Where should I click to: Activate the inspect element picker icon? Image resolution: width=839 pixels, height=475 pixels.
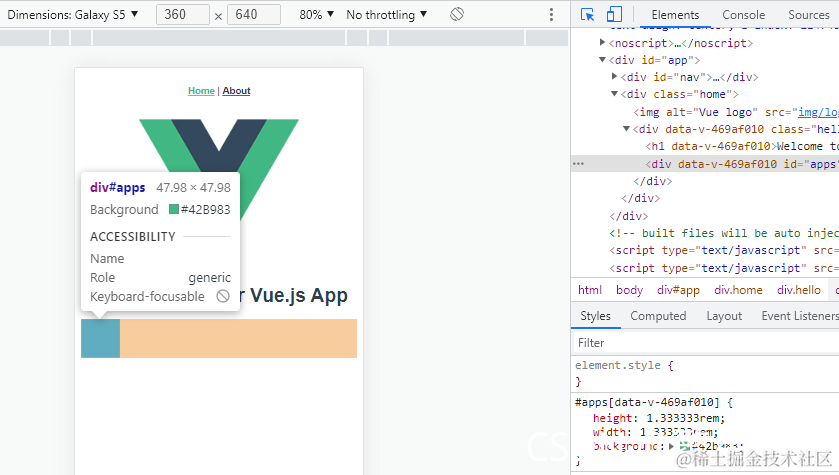tap(587, 15)
